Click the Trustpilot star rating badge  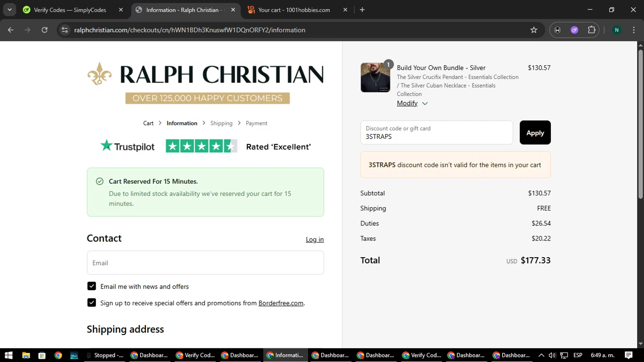point(201,146)
